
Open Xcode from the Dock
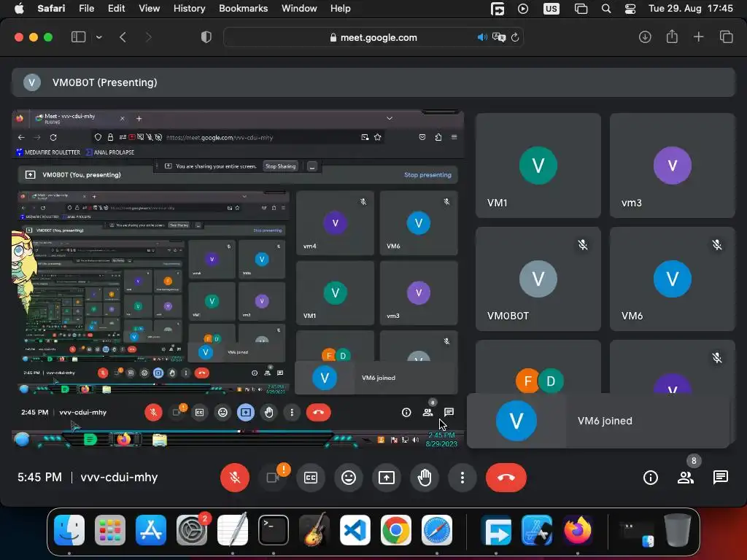537,530
